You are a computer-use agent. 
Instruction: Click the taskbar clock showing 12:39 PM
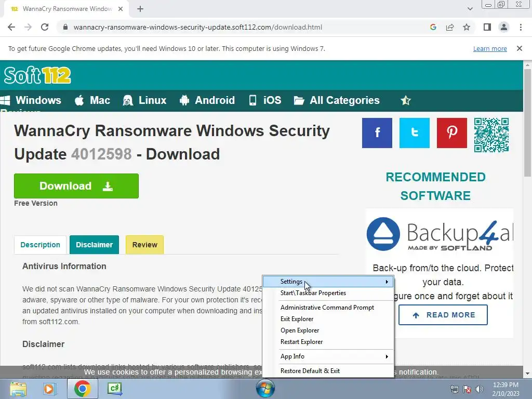506,389
